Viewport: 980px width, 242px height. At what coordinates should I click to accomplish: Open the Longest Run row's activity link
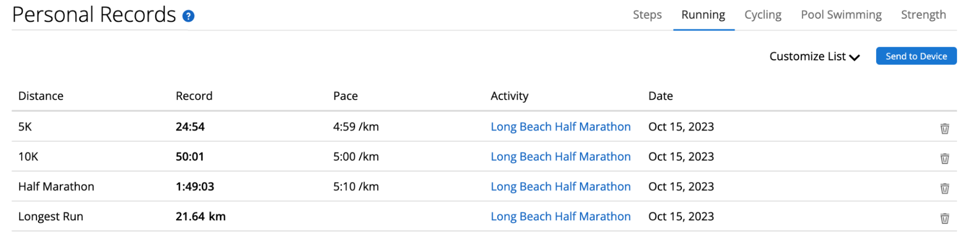(x=561, y=216)
